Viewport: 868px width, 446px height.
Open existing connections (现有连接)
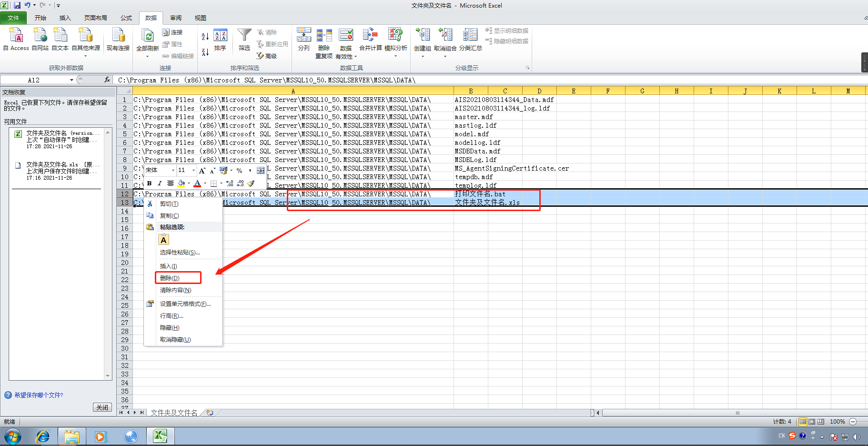tap(118, 39)
